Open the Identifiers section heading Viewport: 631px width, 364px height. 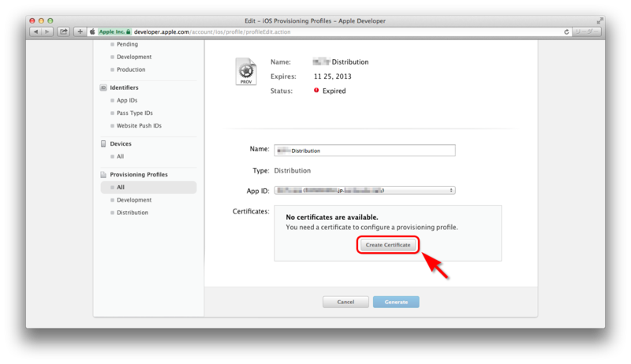[124, 87]
